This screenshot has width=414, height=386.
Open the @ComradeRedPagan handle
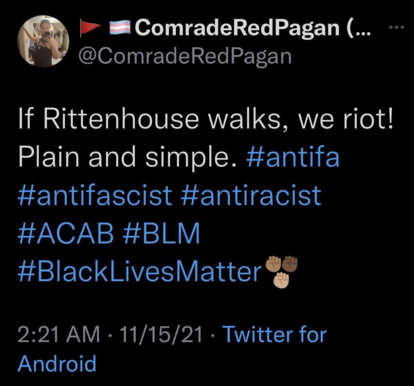pos(185,56)
